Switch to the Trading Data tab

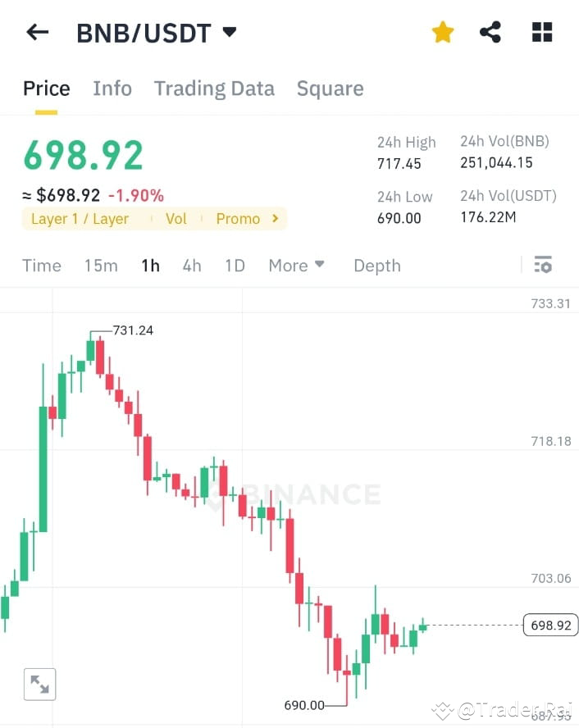[214, 89]
